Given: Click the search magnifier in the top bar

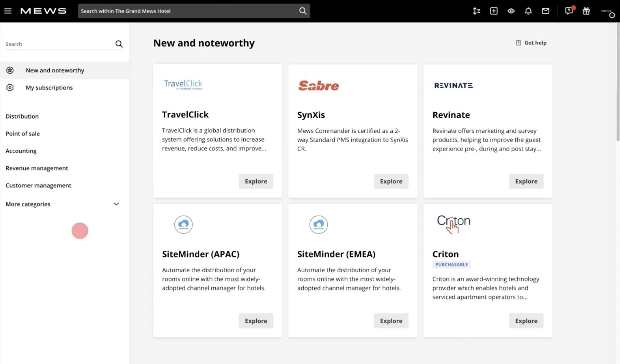Looking at the screenshot, I should point(303,11).
